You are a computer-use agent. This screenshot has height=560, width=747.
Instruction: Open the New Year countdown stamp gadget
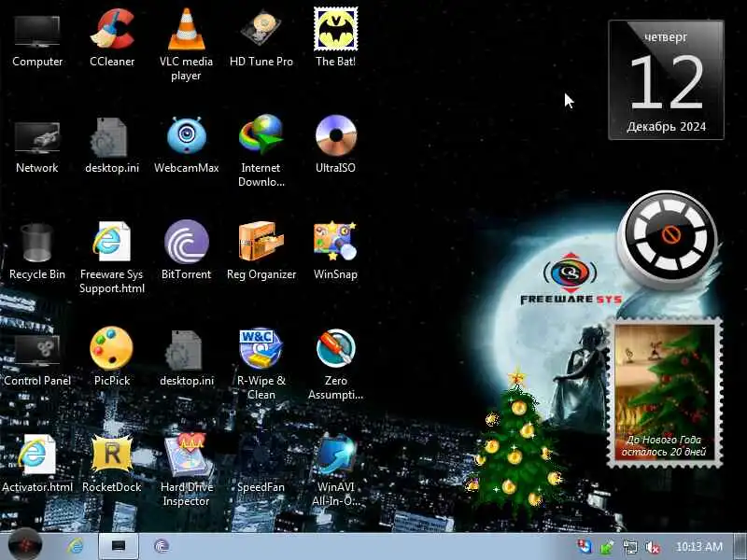pos(665,393)
